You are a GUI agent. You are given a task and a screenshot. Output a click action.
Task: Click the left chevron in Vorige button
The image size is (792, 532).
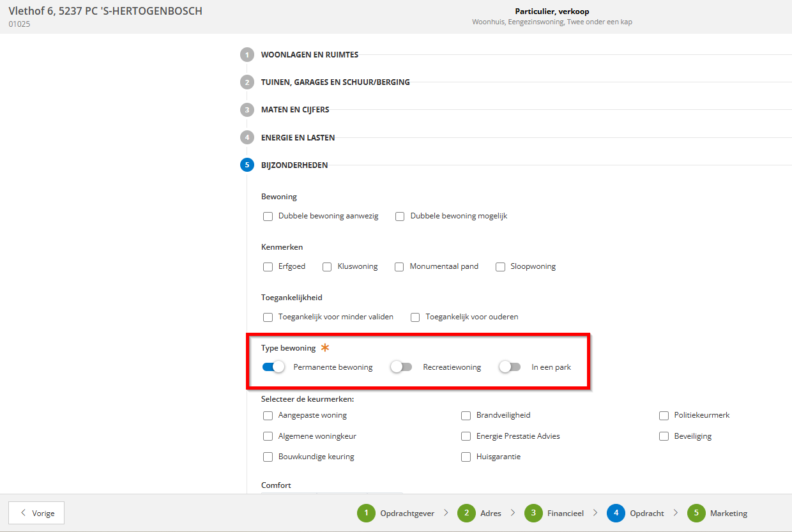(24, 513)
